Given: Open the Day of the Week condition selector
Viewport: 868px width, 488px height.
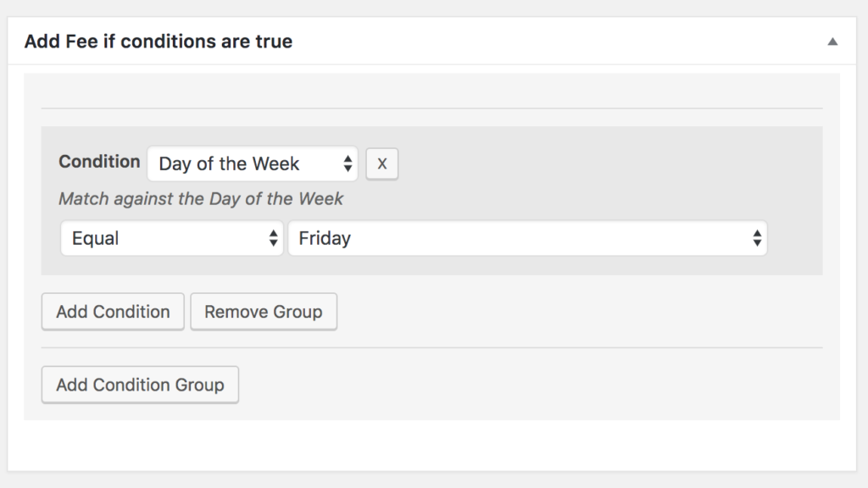Looking at the screenshot, I should tap(246, 164).
